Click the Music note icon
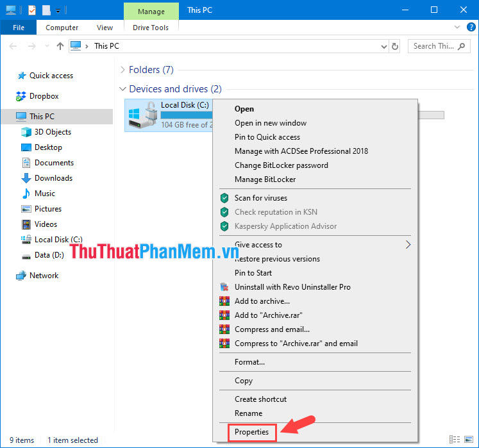Viewport: 479px width, 448px height. 26,194
